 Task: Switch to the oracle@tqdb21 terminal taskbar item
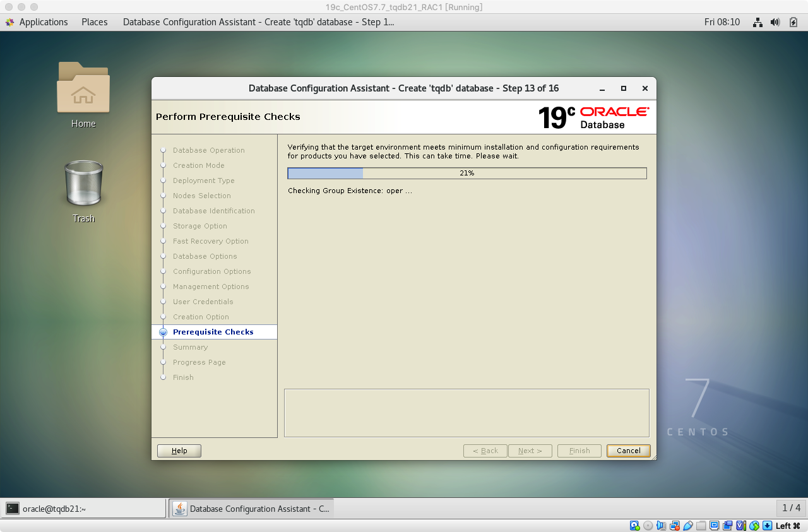[84, 509]
